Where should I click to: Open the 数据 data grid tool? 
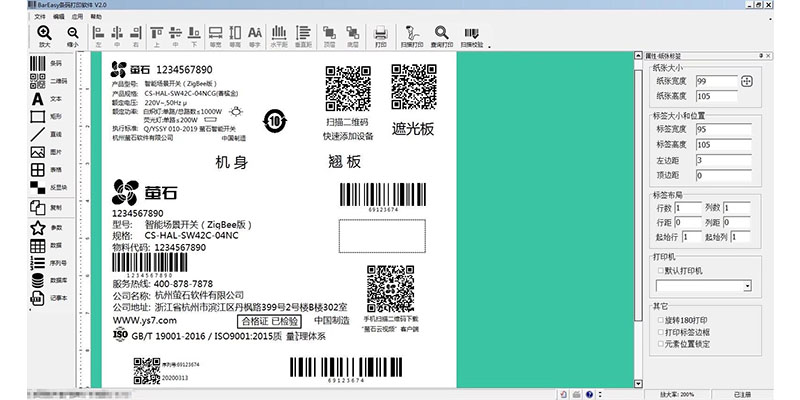click(x=46, y=245)
